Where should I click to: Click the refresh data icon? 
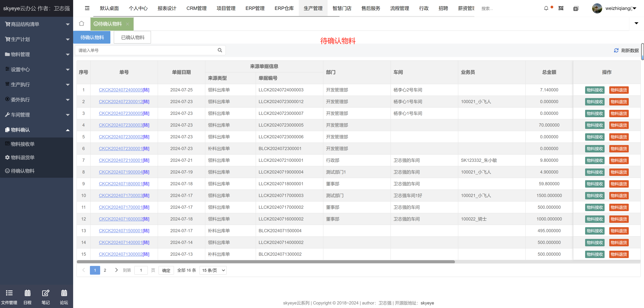616,50
